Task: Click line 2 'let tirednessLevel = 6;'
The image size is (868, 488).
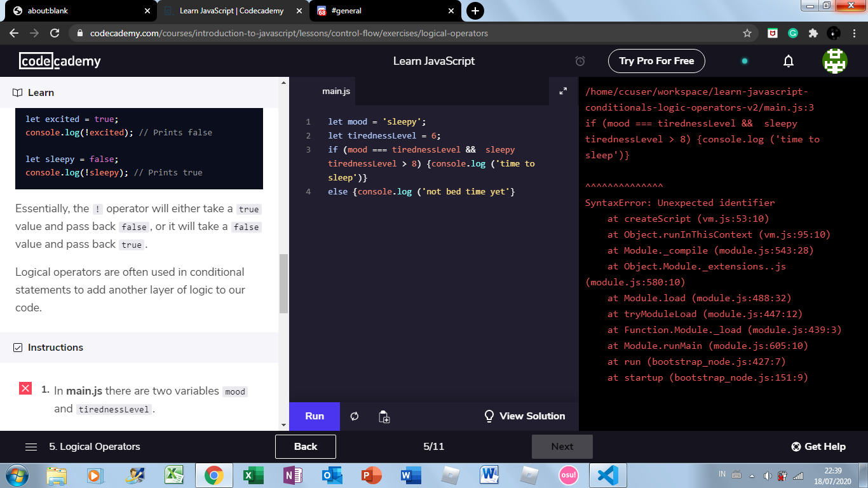Action: pyautogui.click(x=384, y=135)
